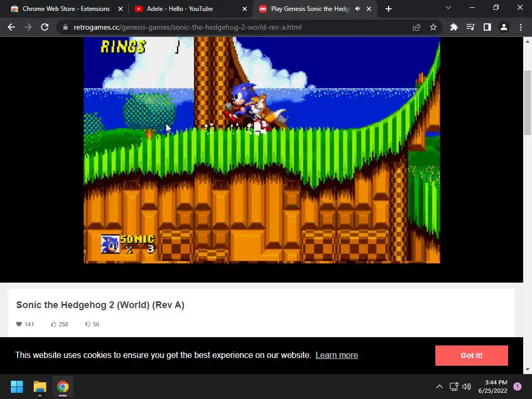Close the Chrome Web Store tab
The width and height of the screenshot is (532, 399).
(x=121, y=9)
